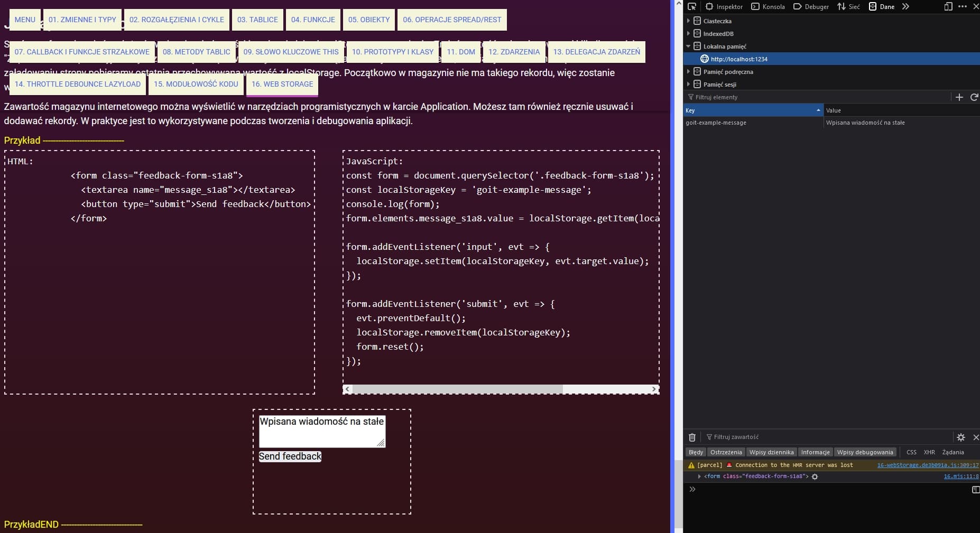The width and height of the screenshot is (980, 533).
Task: Enable the XHR console filter
Action: tap(929, 452)
